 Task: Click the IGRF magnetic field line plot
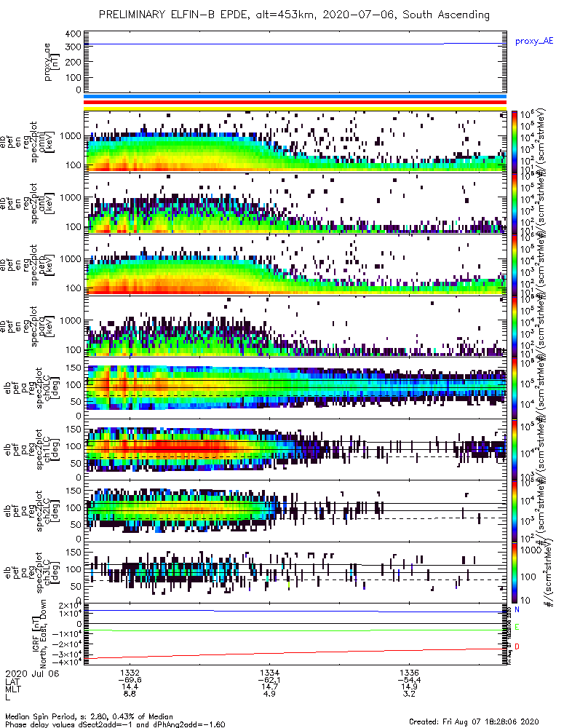[295, 634]
